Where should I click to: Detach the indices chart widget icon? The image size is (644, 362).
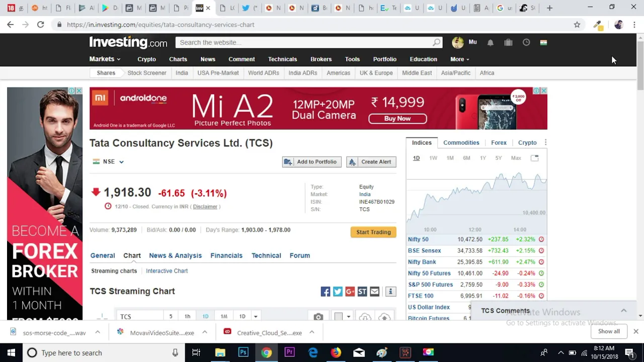[534, 158]
